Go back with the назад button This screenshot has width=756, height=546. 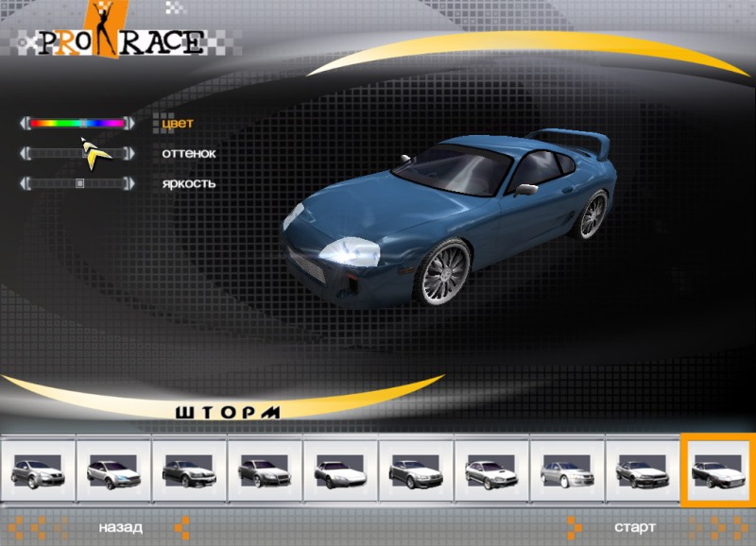point(120,527)
